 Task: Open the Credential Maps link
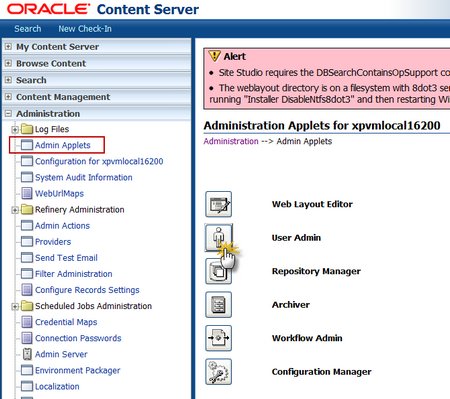66,322
